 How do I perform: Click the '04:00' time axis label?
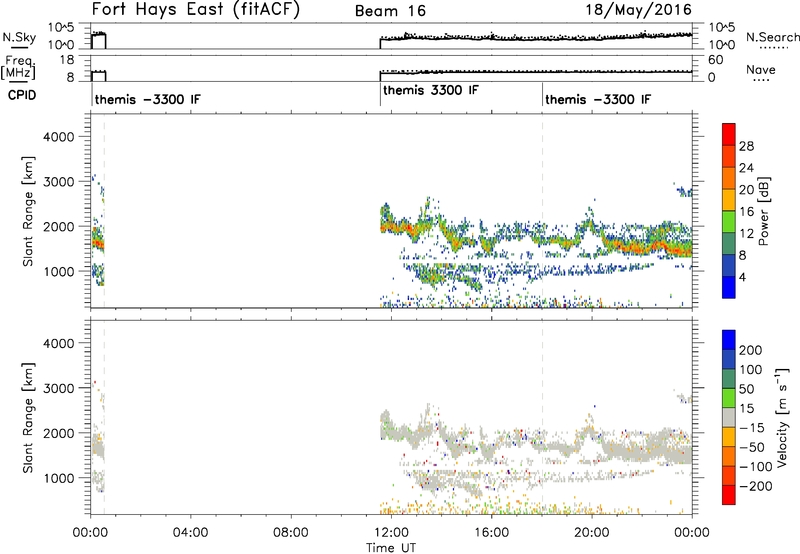click(190, 533)
